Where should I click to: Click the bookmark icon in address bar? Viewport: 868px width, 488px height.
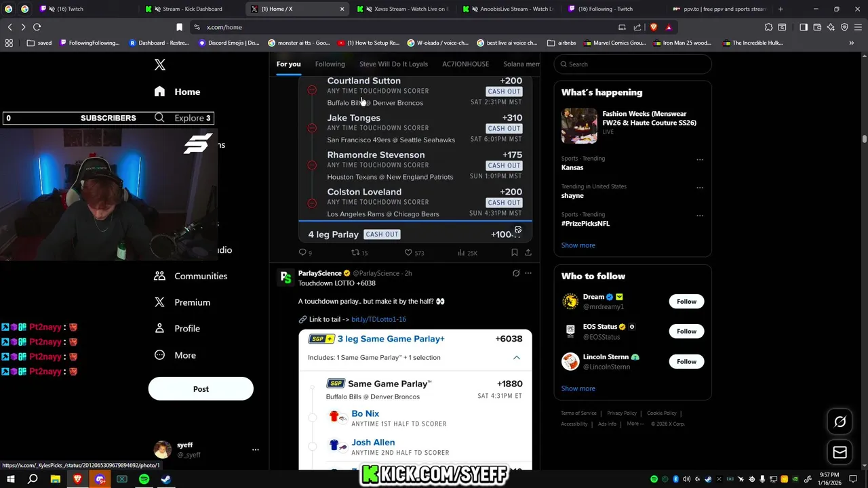179,27
